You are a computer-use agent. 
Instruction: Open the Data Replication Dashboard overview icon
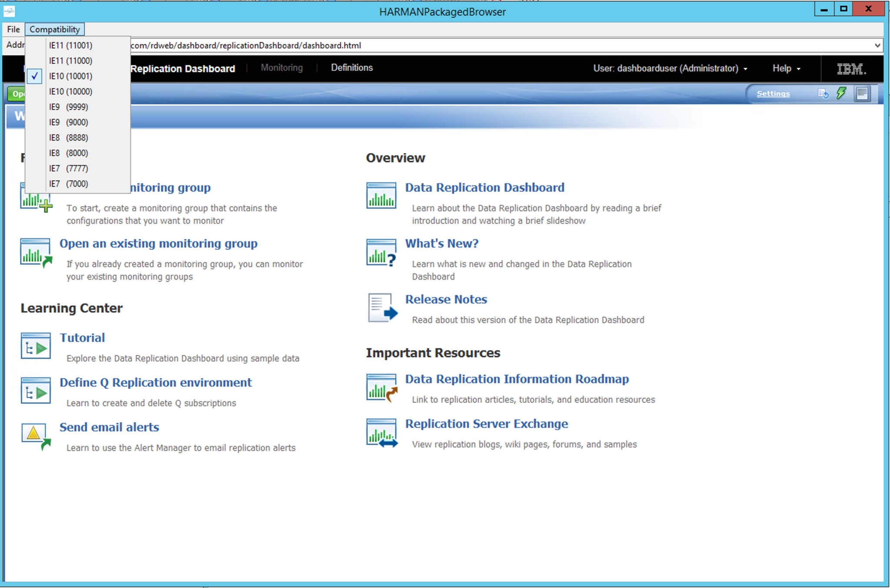(x=381, y=196)
